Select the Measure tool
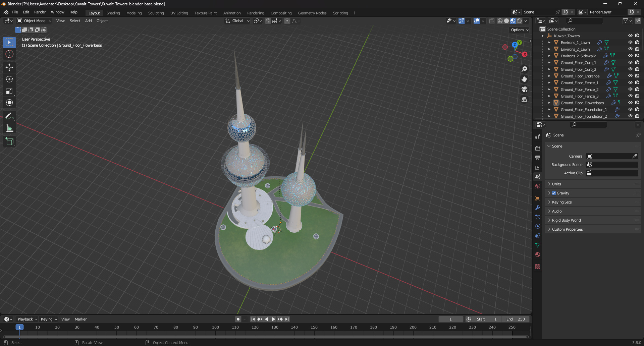The width and height of the screenshot is (644, 346). [x=9, y=128]
